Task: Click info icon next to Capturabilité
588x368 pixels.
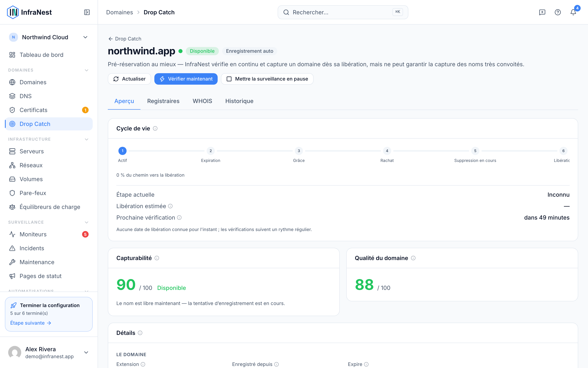Action: (157, 258)
